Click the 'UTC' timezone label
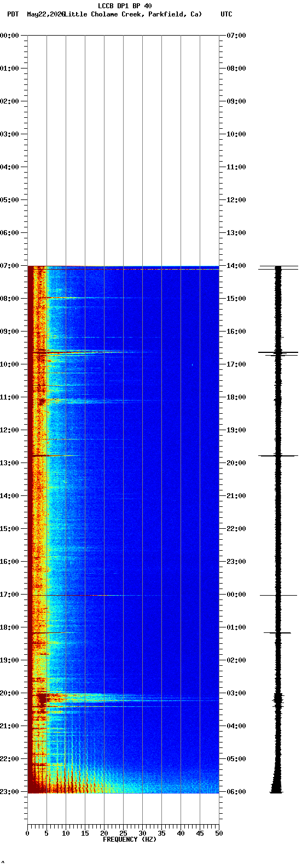The width and height of the screenshot is (302, 868). point(226,14)
